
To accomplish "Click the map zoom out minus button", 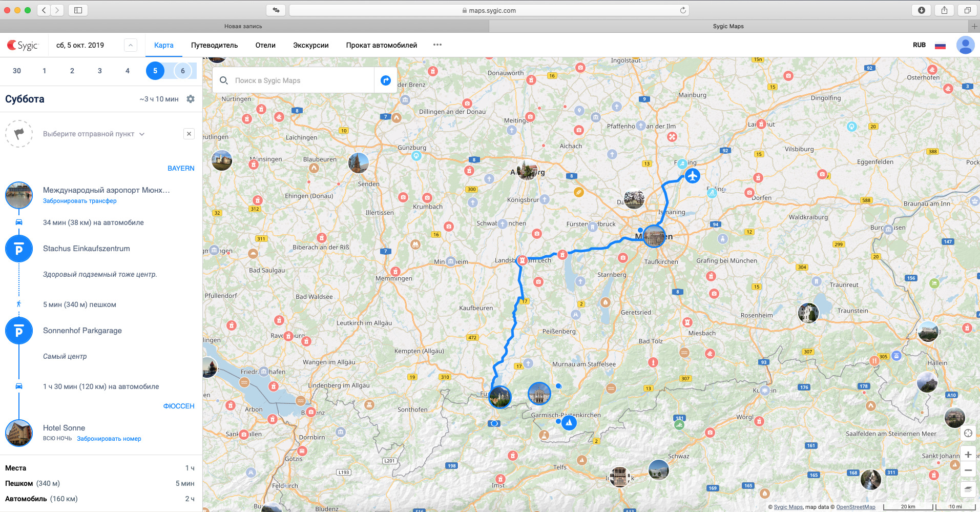I will point(968,470).
